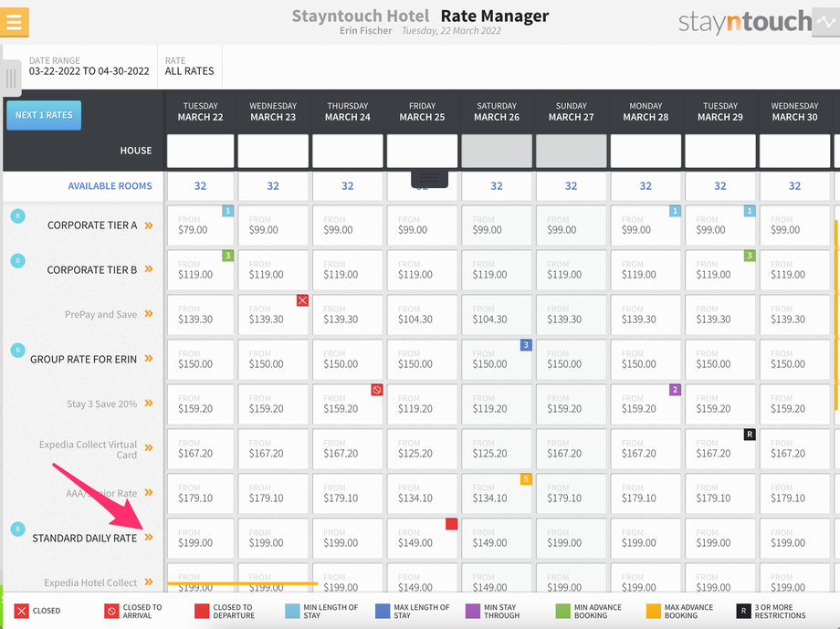Open Expedia Collect $125.20 cell on March 25

[x=422, y=448]
